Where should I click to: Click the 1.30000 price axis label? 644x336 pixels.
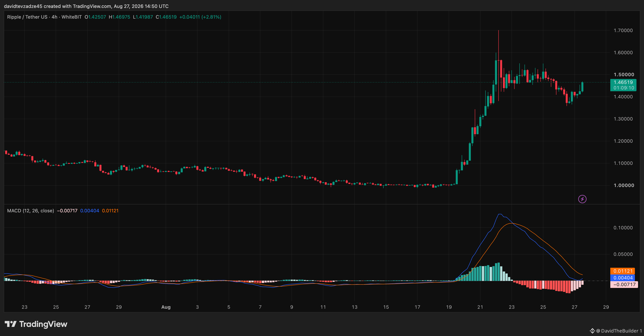(x=623, y=119)
